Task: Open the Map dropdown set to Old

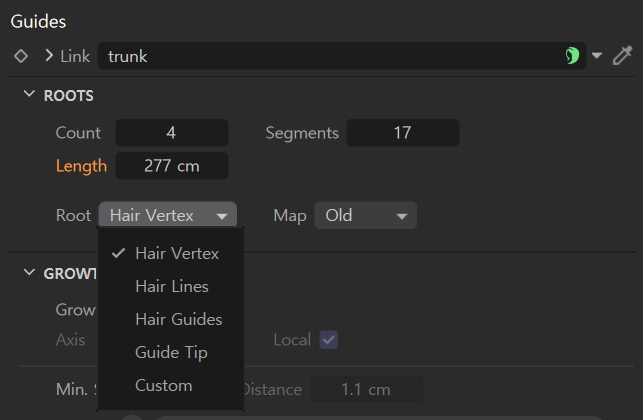Action: (x=365, y=215)
